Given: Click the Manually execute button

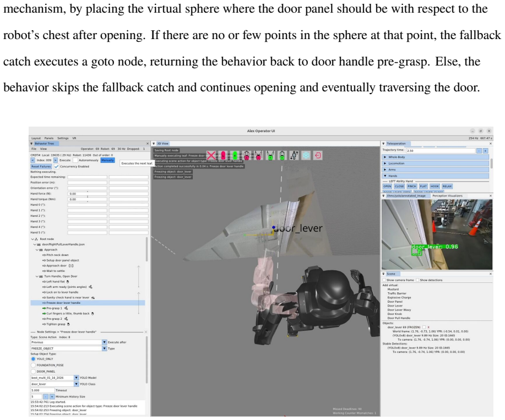Looking at the screenshot, I should pyautogui.click(x=107, y=160).
